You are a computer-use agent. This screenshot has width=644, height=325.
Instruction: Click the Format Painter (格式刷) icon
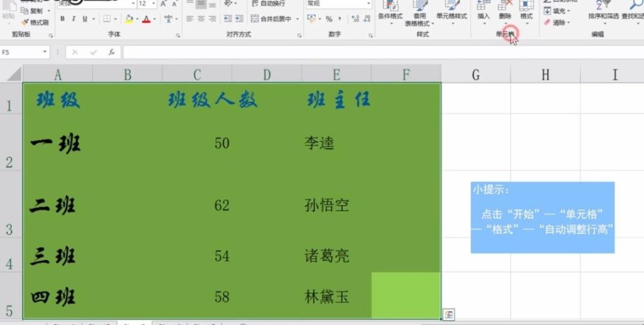35,22
